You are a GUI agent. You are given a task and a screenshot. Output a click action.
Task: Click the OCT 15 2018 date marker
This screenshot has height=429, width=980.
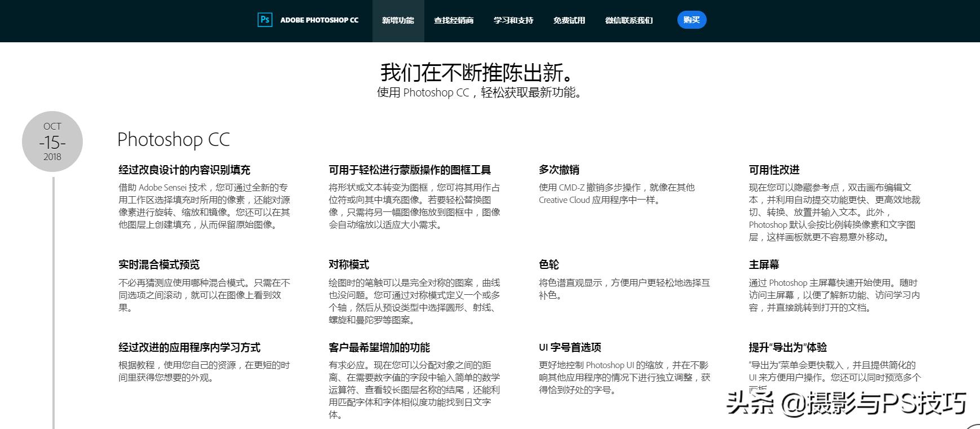point(52,141)
